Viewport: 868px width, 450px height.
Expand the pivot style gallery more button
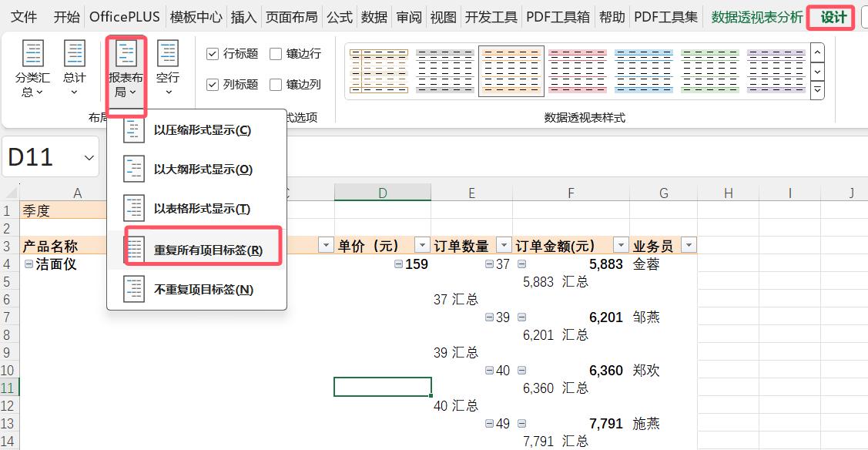[x=817, y=89]
